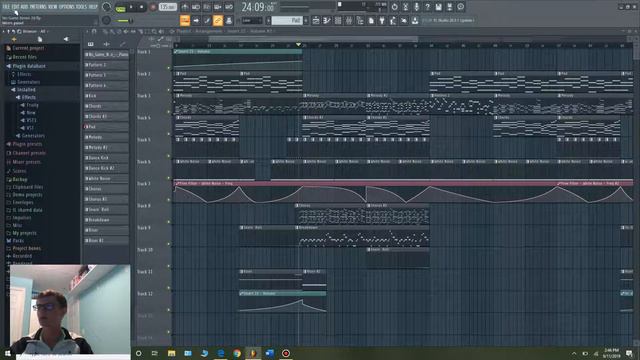The image size is (640, 360).
Task: Select the Breakdown pattern in picker
Action: click(x=106, y=220)
